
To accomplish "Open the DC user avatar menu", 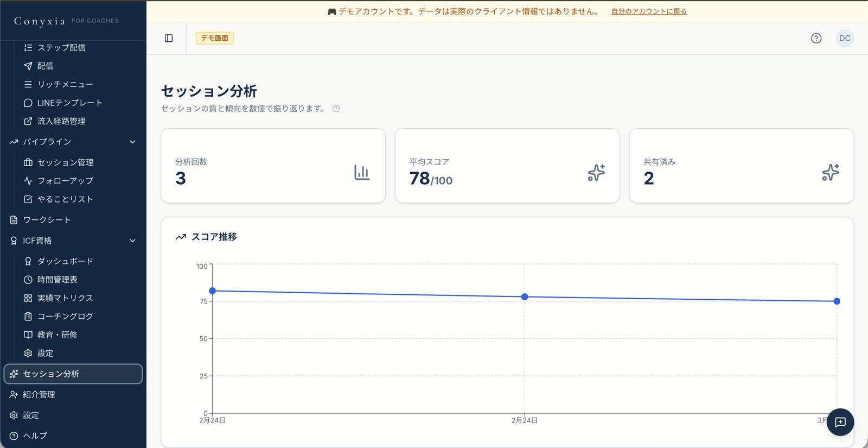I will [845, 38].
